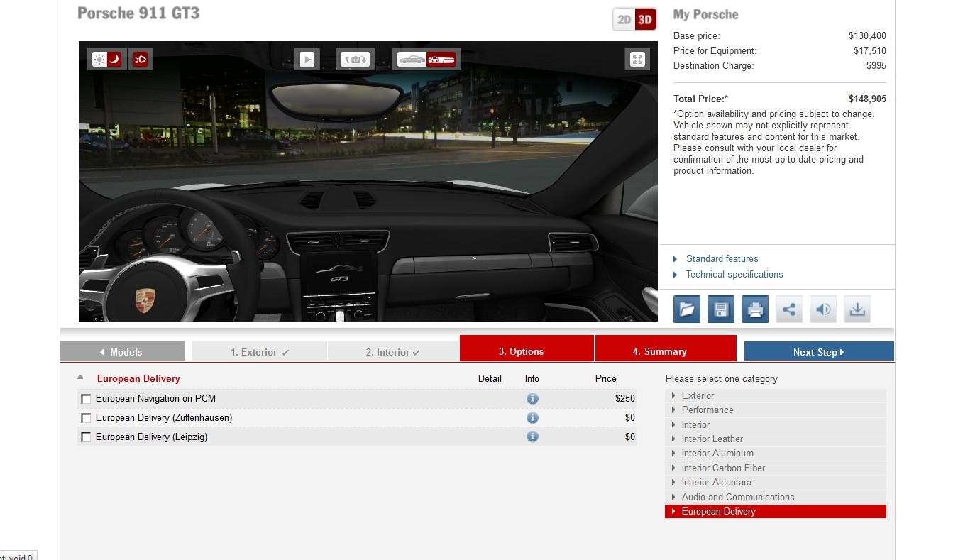Click the $250 price value
The image size is (980, 560).
point(625,399)
